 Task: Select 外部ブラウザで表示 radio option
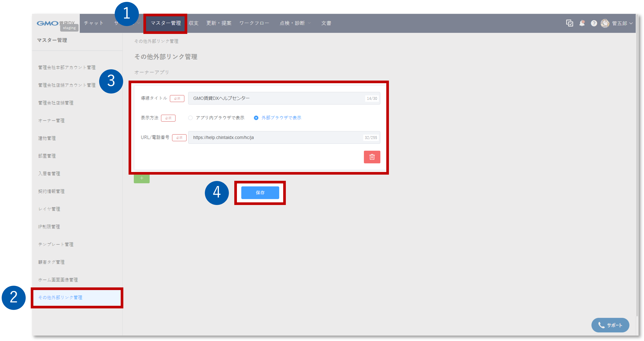click(x=256, y=118)
